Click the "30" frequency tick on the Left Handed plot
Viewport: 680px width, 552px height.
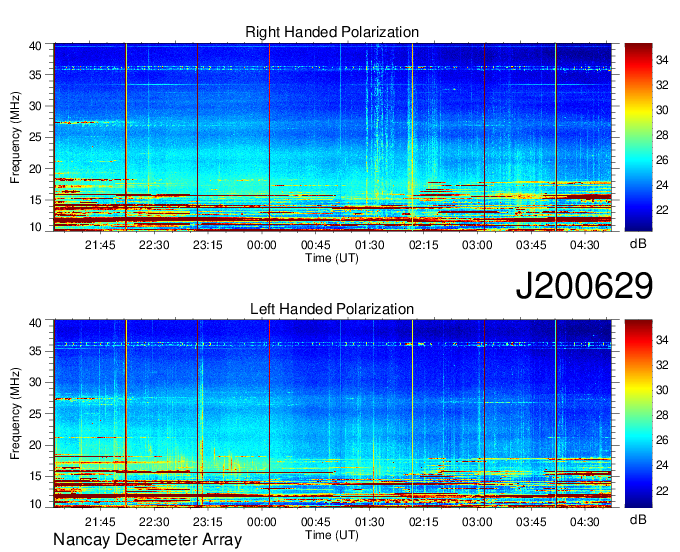click(x=36, y=382)
